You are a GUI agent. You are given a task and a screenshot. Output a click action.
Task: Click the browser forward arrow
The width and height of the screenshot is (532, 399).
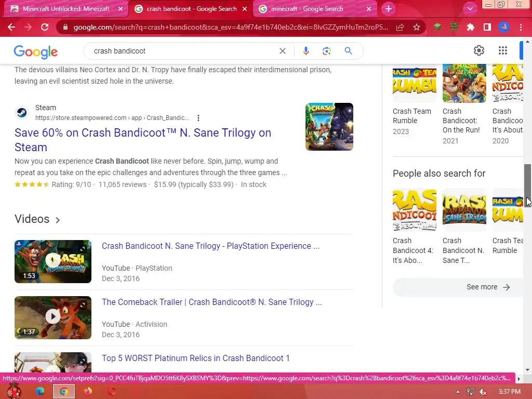coord(28,27)
